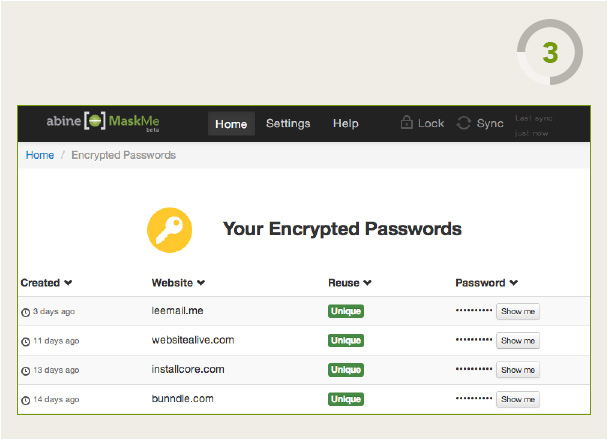Click the Reuse column header label
This screenshot has height=440, width=608.
click(x=344, y=283)
